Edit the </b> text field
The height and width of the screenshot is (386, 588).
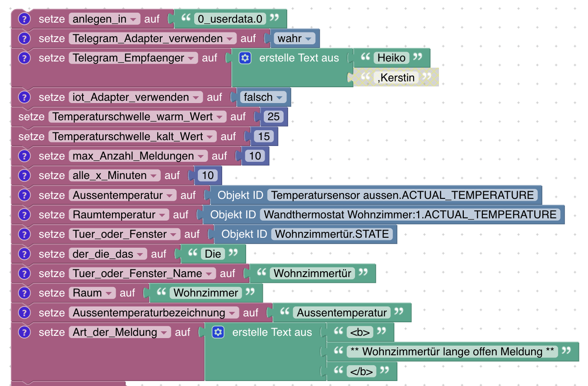click(361, 372)
